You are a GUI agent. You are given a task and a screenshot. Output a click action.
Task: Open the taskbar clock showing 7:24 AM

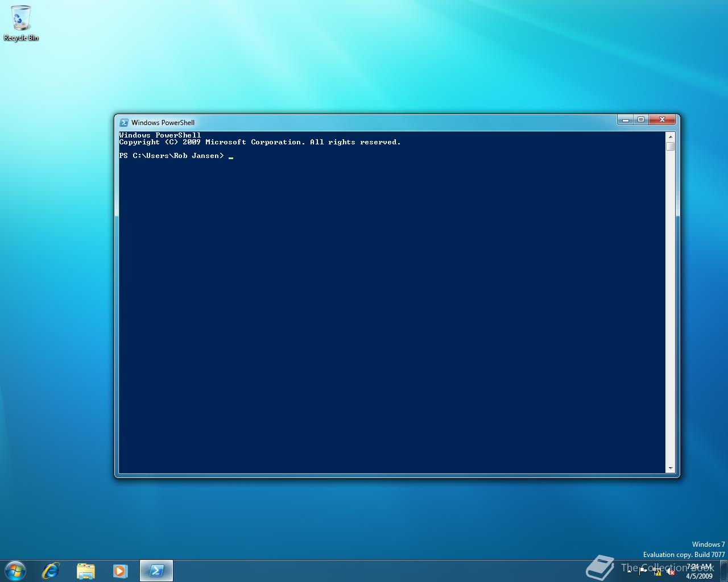click(699, 571)
